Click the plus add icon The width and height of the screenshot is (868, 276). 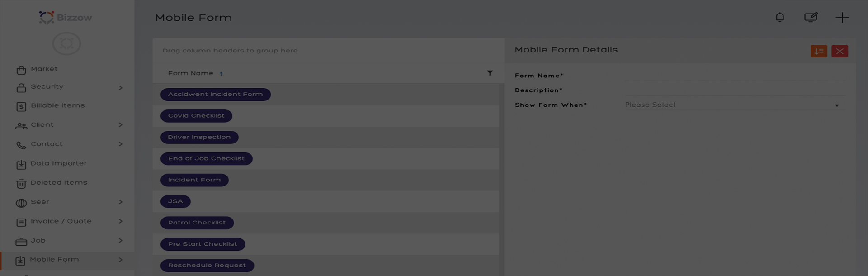[842, 18]
